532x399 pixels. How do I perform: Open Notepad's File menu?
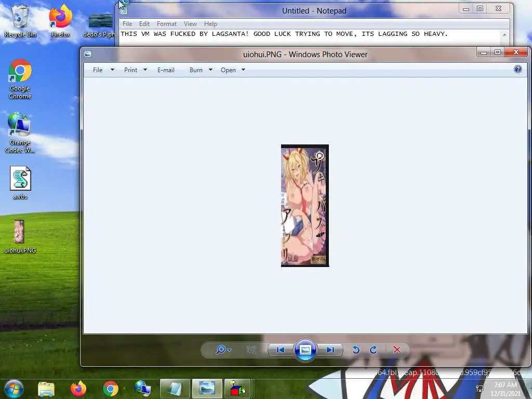127,24
